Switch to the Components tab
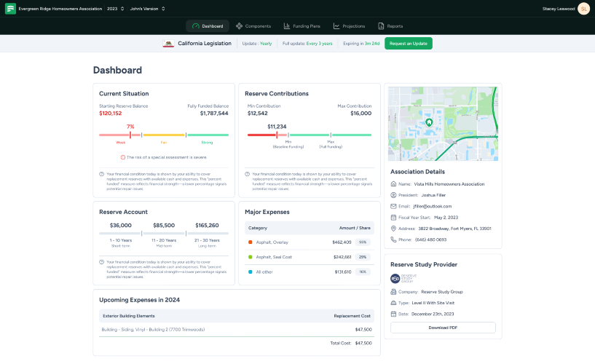The width and height of the screenshot is (595, 364). [253, 26]
